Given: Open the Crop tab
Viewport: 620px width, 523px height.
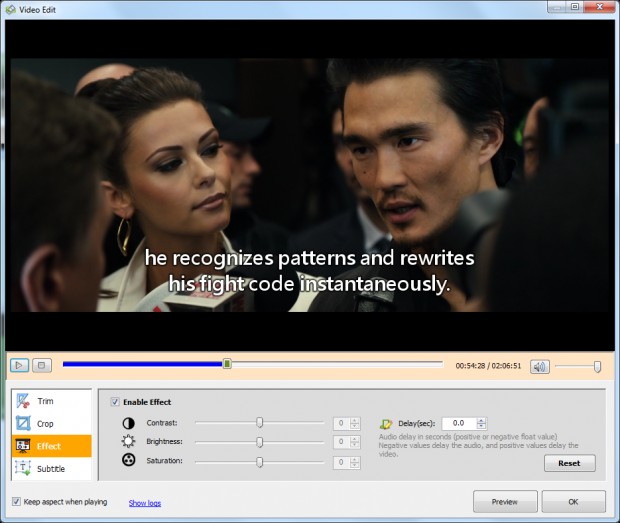Looking at the screenshot, I should pyautogui.click(x=52, y=424).
